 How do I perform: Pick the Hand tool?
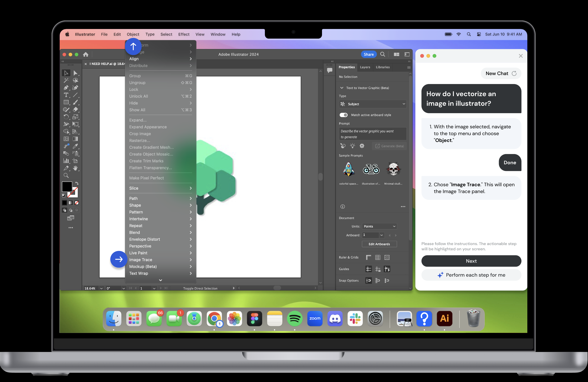coord(75,168)
